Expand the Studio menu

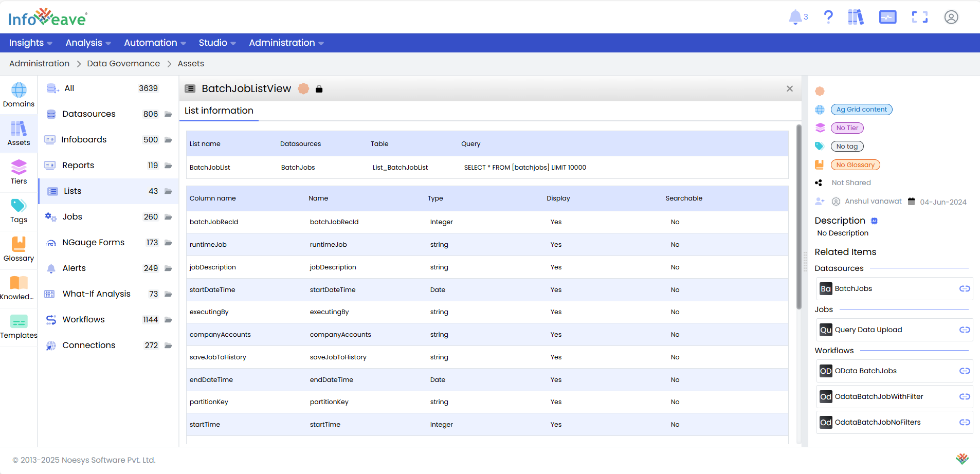point(217,43)
